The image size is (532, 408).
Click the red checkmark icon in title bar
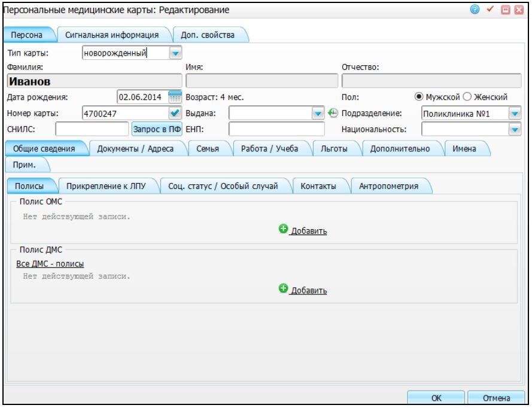[x=490, y=9]
